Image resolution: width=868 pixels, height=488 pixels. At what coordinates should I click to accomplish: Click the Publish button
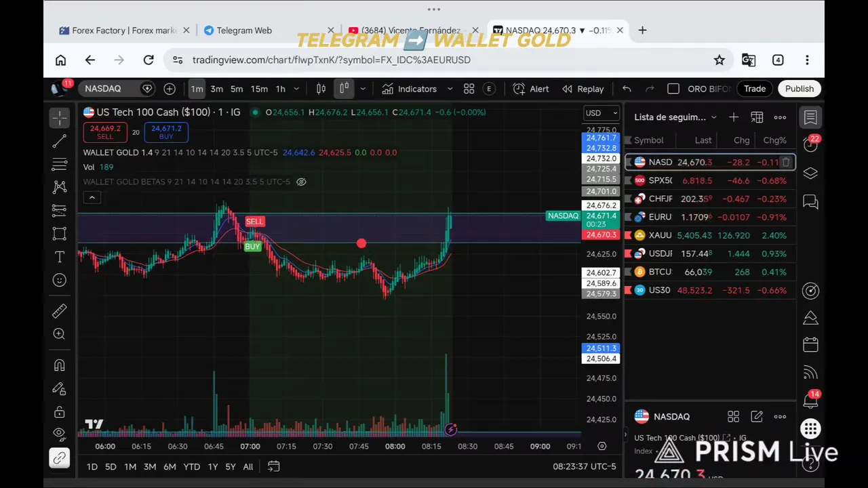click(x=800, y=89)
